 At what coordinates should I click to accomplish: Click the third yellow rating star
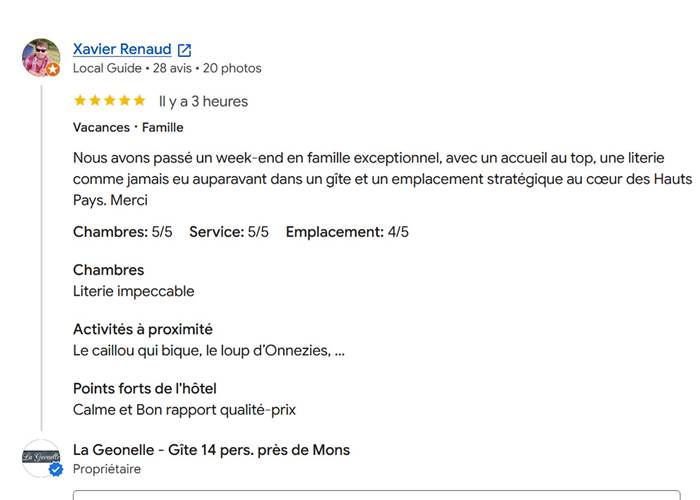tap(110, 100)
